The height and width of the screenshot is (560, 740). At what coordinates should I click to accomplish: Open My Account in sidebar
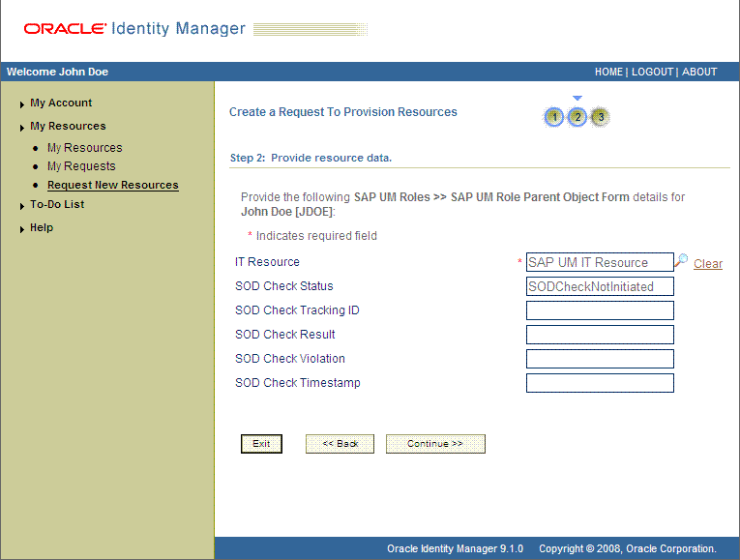(x=61, y=103)
